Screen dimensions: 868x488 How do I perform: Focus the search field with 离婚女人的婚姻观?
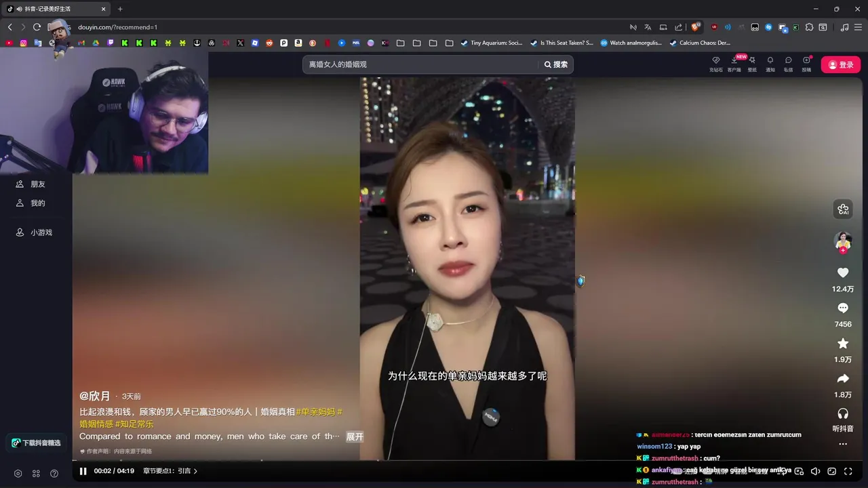coord(420,64)
